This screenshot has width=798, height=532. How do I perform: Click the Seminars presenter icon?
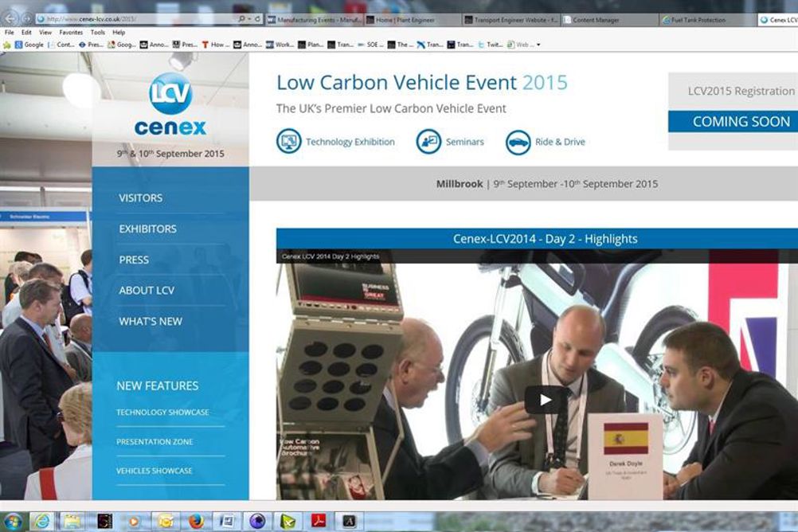coord(428,142)
